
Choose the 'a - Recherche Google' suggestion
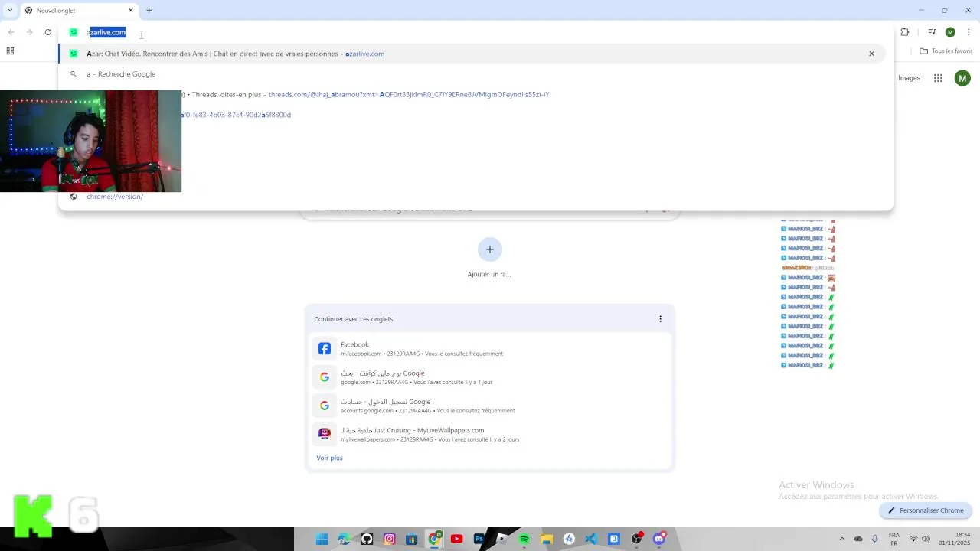pyautogui.click(x=472, y=74)
